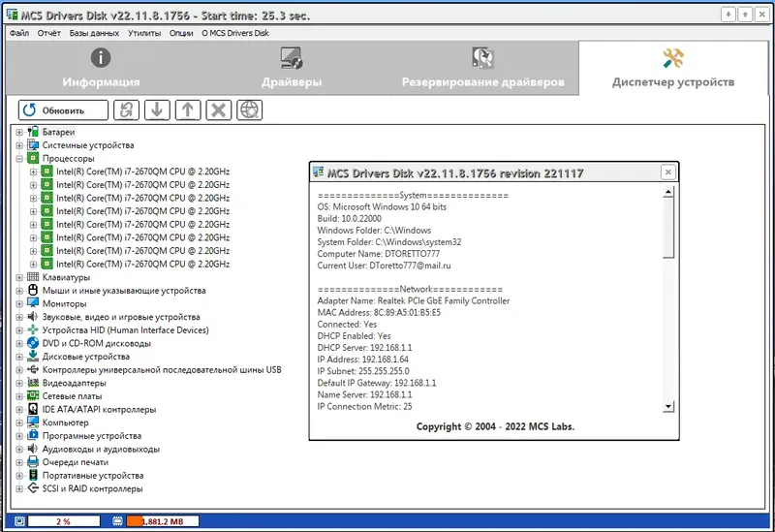Select the Диспетчер устройств tab
The image size is (775, 532).
click(x=673, y=68)
